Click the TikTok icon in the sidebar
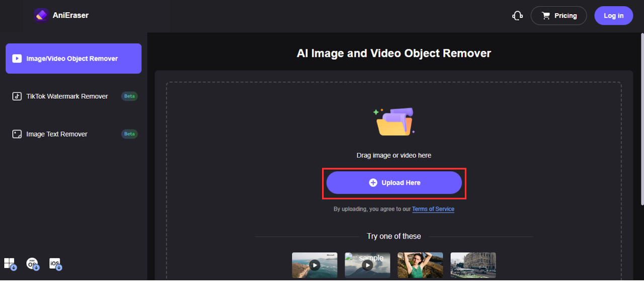Image resolution: width=644 pixels, height=282 pixels. 17,96
